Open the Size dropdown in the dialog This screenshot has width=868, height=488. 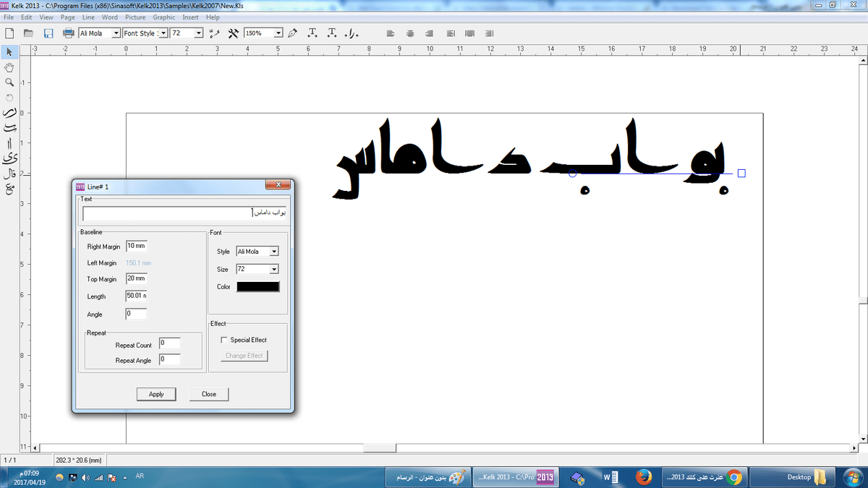click(x=273, y=269)
